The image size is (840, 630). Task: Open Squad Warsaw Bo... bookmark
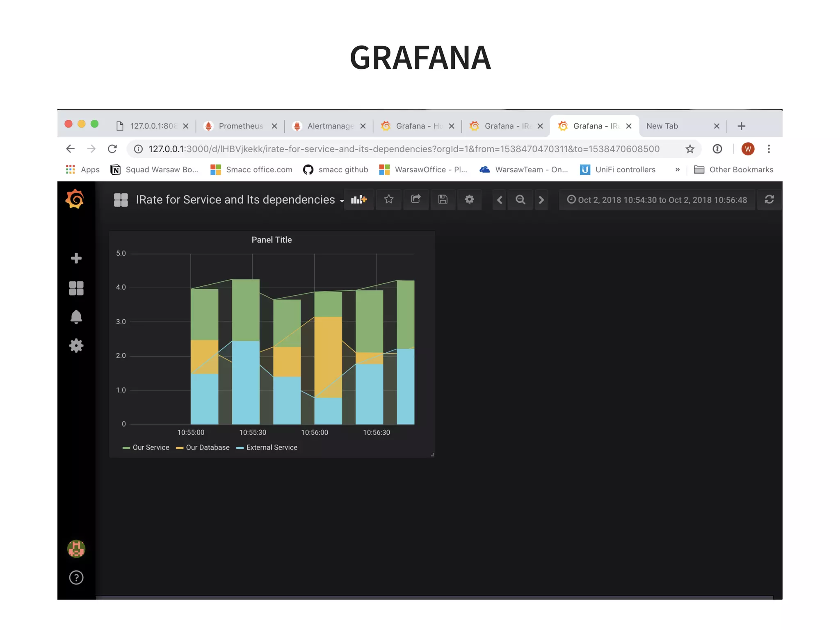[155, 169]
